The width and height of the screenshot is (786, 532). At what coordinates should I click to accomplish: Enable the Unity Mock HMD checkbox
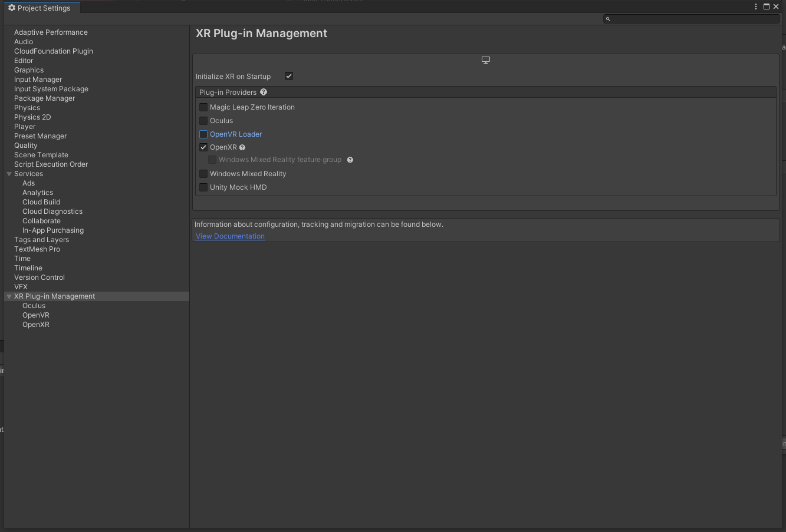tap(203, 187)
